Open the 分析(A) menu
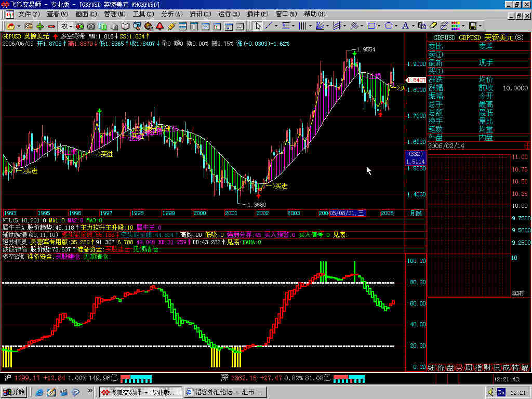The height and width of the screenshot is (399, 532). tap(171, 14)
